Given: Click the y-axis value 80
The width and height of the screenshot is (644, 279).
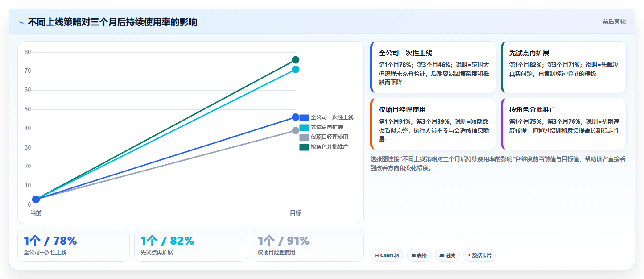Looking at the screenshot, I should point(28,52).
